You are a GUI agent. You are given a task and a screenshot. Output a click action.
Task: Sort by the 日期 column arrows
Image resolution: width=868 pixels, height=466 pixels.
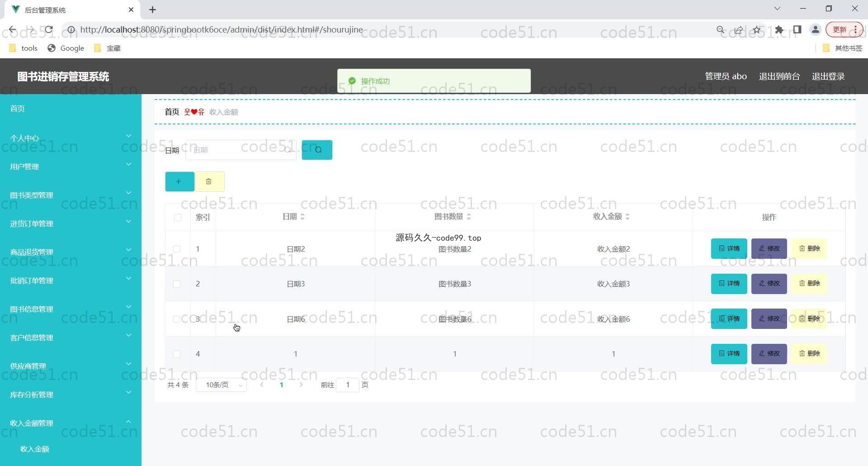302,217
